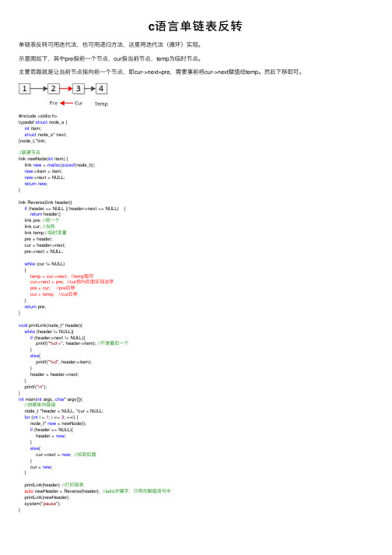Click the "Temp" label under the diagram
Image resolution: width=392 pixels, height=555 pixels.
click(x=101, y=104)
